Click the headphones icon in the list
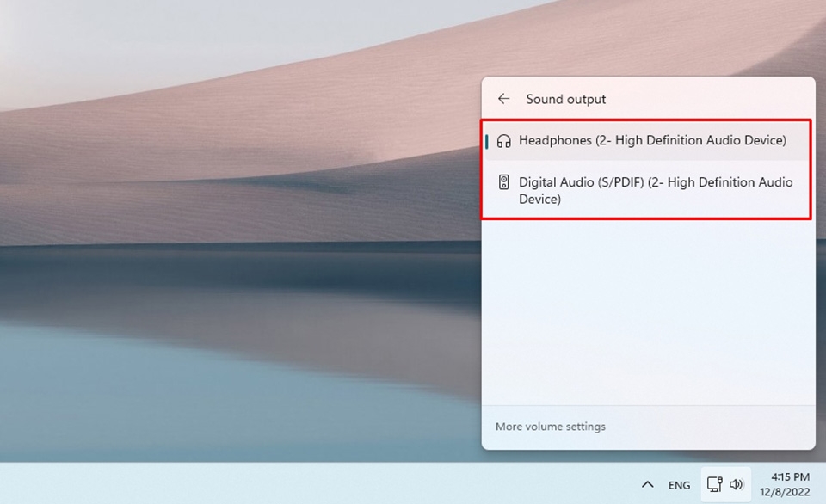Image resolution: width=826 pixels, height=504 pixels. tap(504, 140)
